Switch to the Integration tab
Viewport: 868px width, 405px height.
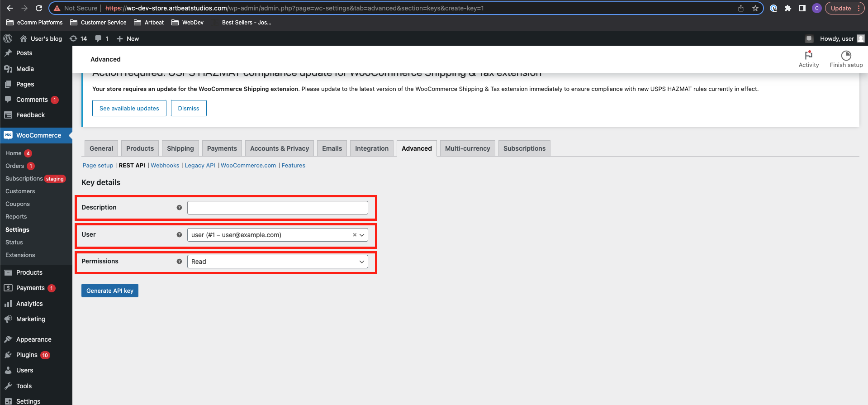[x=372, y=148]
